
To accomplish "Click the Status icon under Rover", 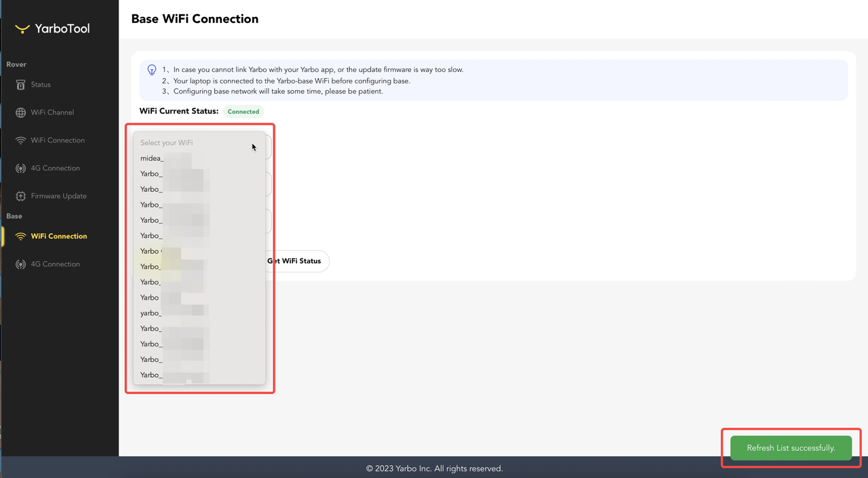I will (20, 85).
